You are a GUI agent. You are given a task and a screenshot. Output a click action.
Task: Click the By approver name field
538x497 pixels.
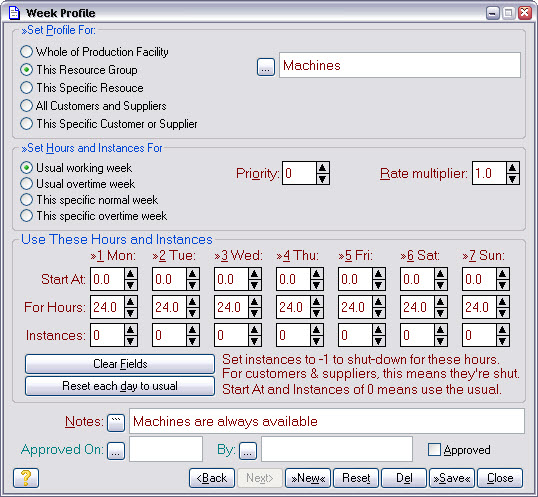coord(337,449)
